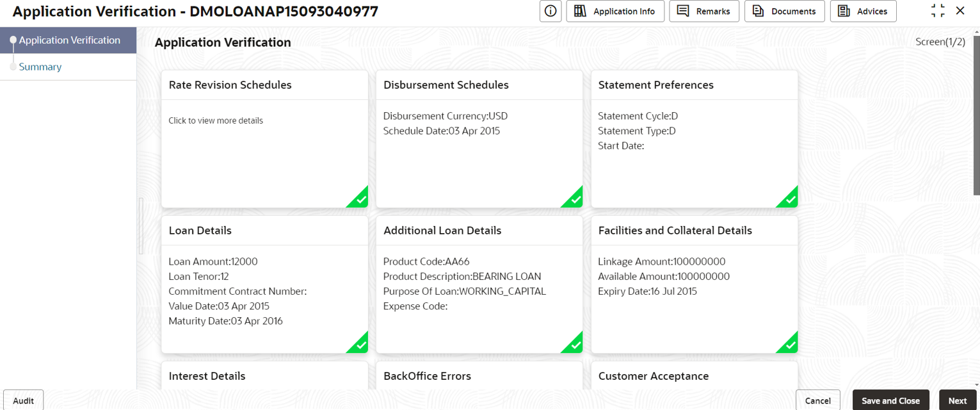Image resolution: width=980 pixels, height=410 pixels.
Task: Open the Disbursement Schedules card title
Action: pos(446,85)
